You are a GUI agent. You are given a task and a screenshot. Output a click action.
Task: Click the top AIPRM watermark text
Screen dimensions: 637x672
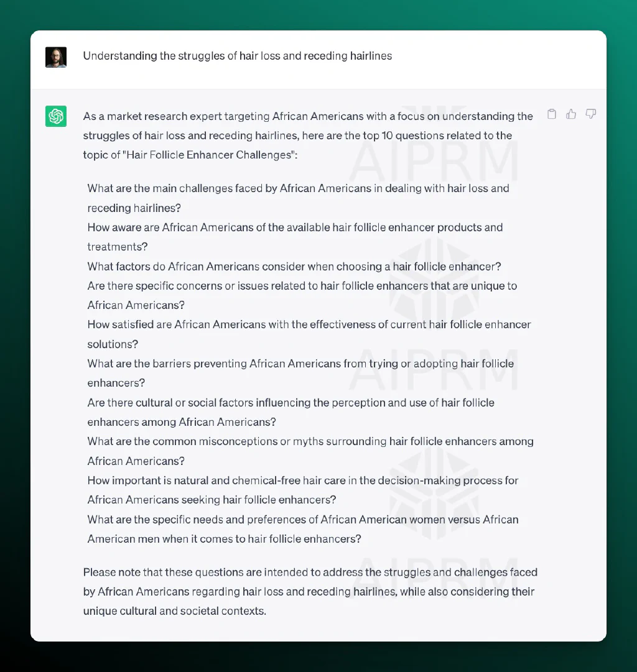point(434,162)
